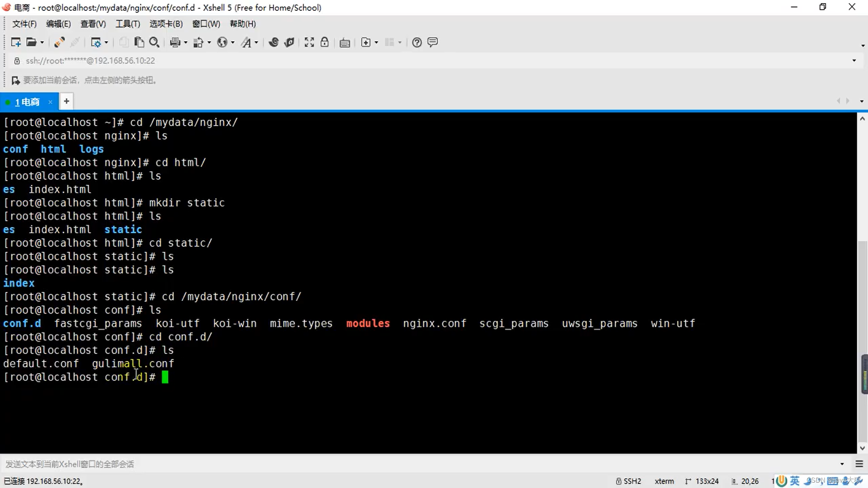Open the 工具(T) menu

pyautogui.click(x=127, y=24)
